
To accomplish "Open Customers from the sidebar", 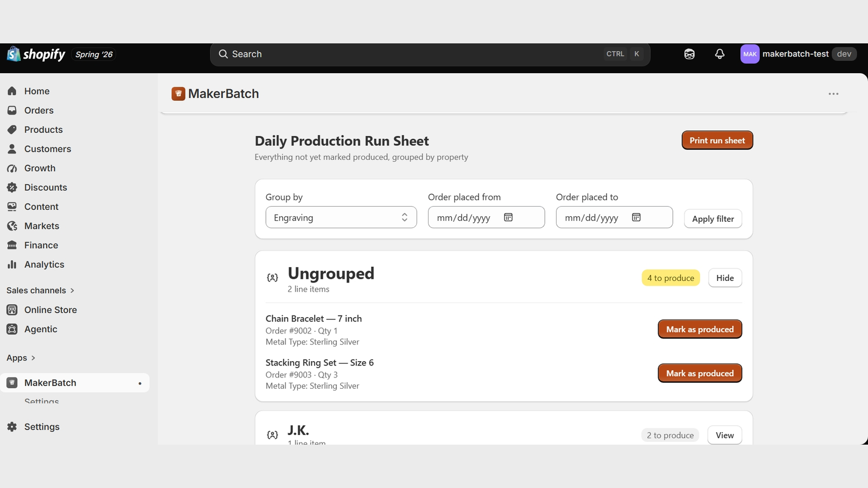I will [x=48, y=149].
